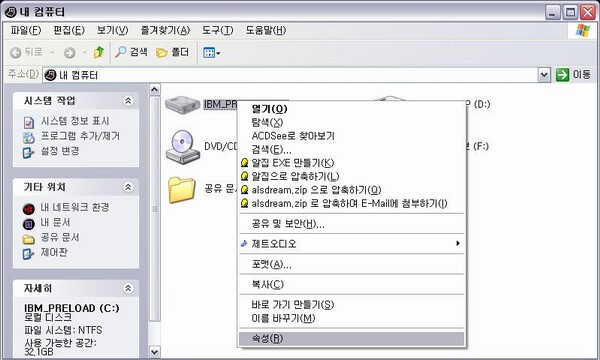Click sidebar scrollbar up arrow
Image resolution: width=600 pixels, height=360 pixels.
tap(155, 90)
